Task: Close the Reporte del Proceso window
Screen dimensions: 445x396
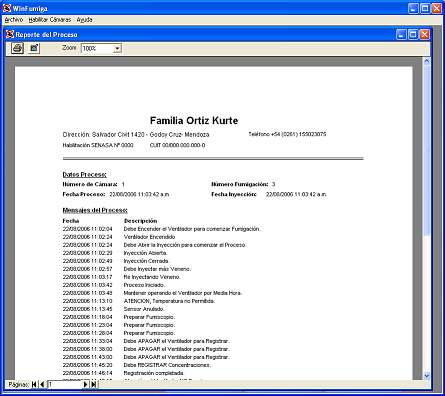Action: (x=424, y=34)
